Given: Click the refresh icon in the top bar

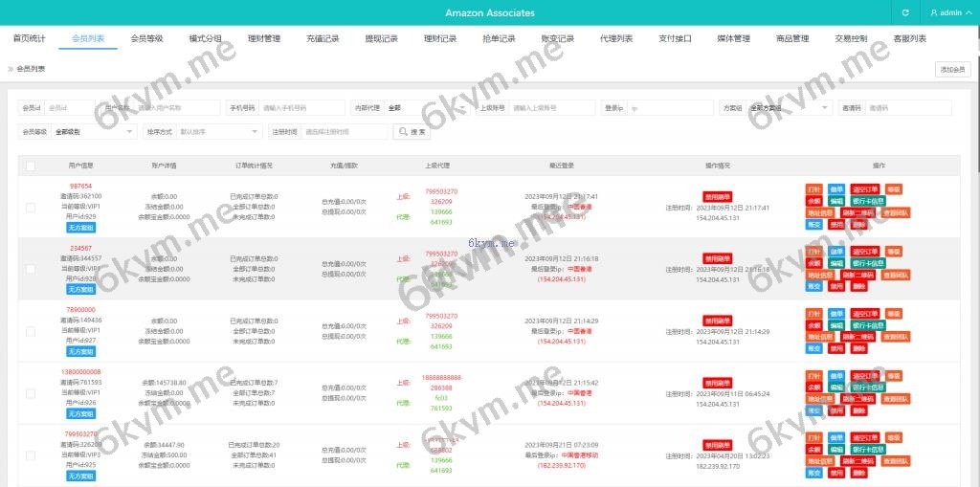Looking at the screenshot, I should coord(905,13).
